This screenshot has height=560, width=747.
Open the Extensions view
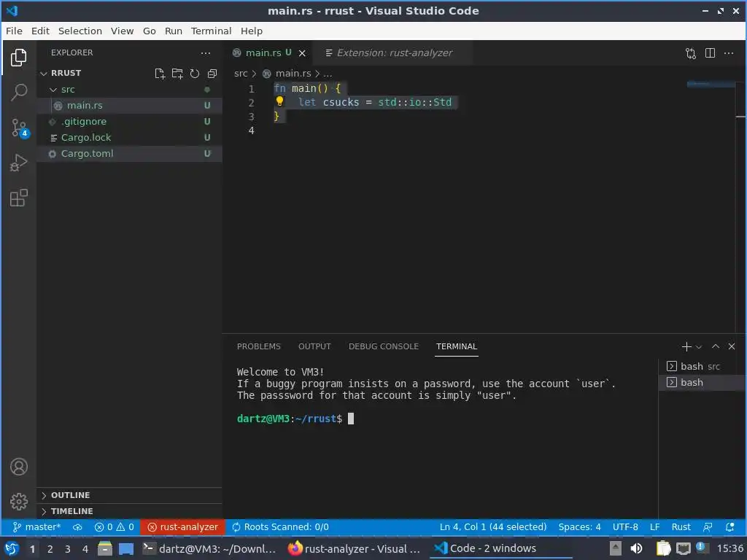click(x=18, y=198)
